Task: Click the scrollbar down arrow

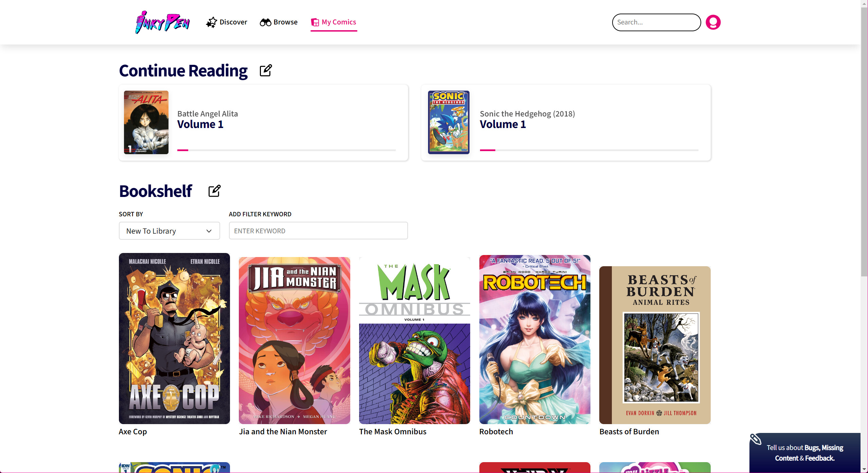Action: click(x=864, y=469)
